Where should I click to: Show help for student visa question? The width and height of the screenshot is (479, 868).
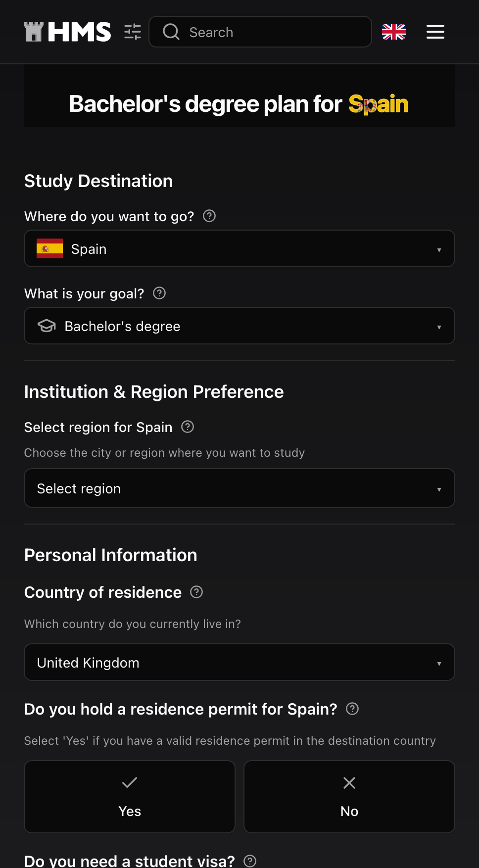[x=250, y=861]
